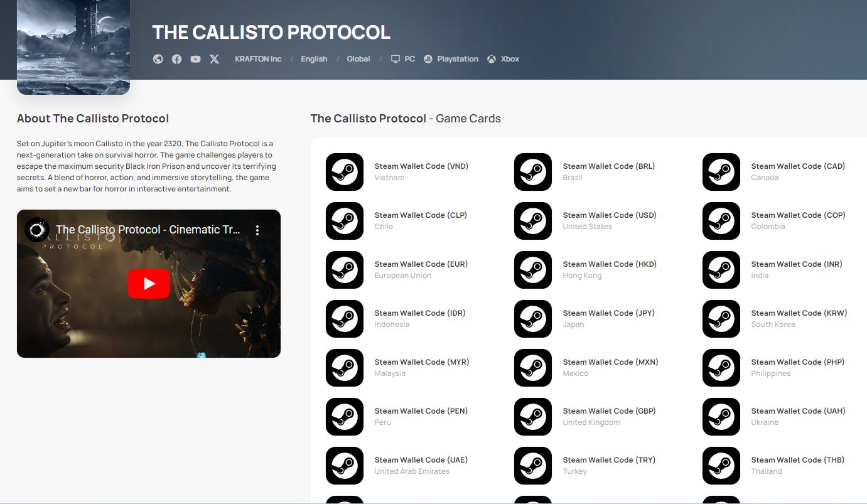Open the X (Twitter) icon in header
The image size is (867, 504).
(215, 59)
